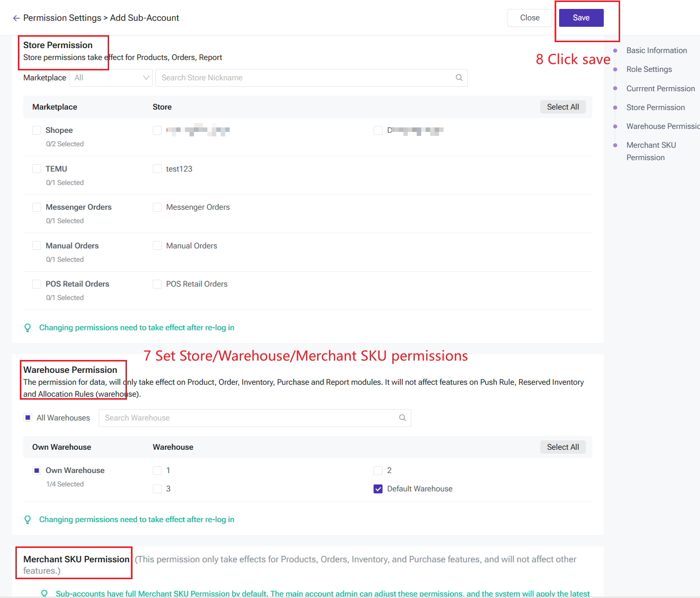700x598 pixels.
Task: Focus the Search Store Nickname input
Action: (305, 78)
